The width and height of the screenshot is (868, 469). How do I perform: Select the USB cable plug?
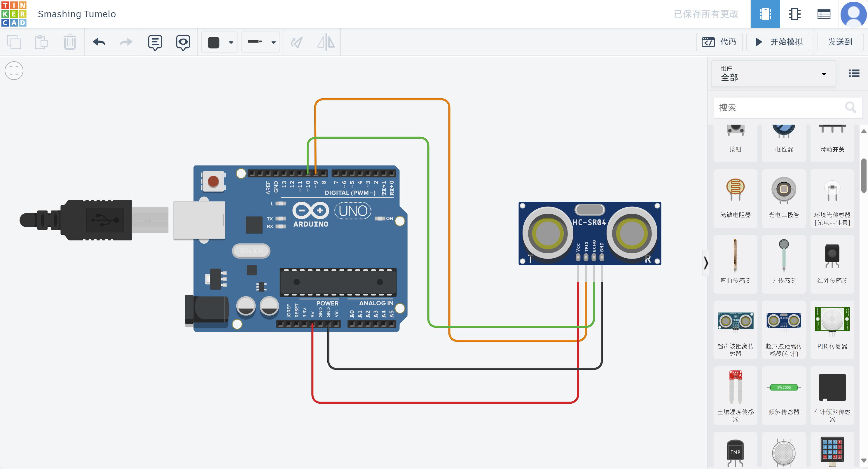pyautogui.click(x=94, y=220)
